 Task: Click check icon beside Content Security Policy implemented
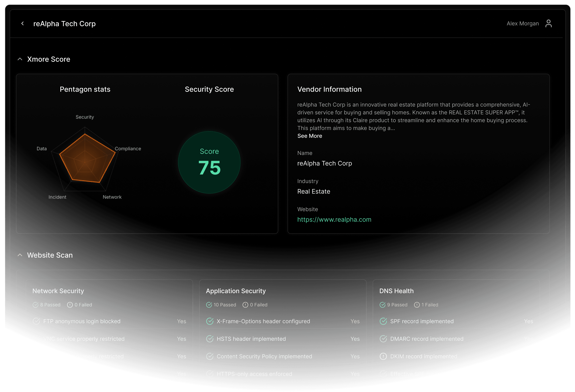pos(210,356)
